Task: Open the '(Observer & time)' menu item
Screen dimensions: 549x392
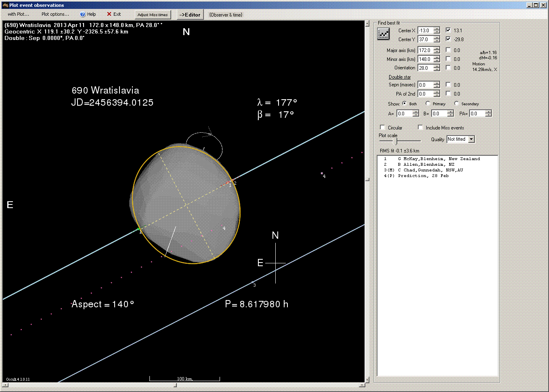Action: [x=226, y=15]
